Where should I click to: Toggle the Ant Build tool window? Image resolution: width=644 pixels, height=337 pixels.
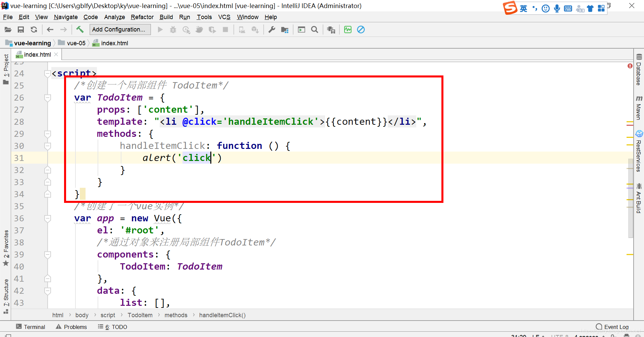pos(639,198)
